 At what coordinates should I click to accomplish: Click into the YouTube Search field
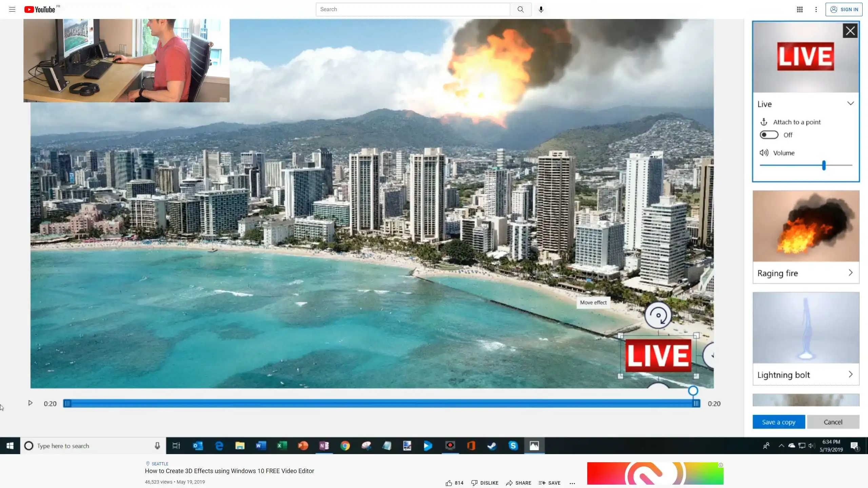[412, 9]
